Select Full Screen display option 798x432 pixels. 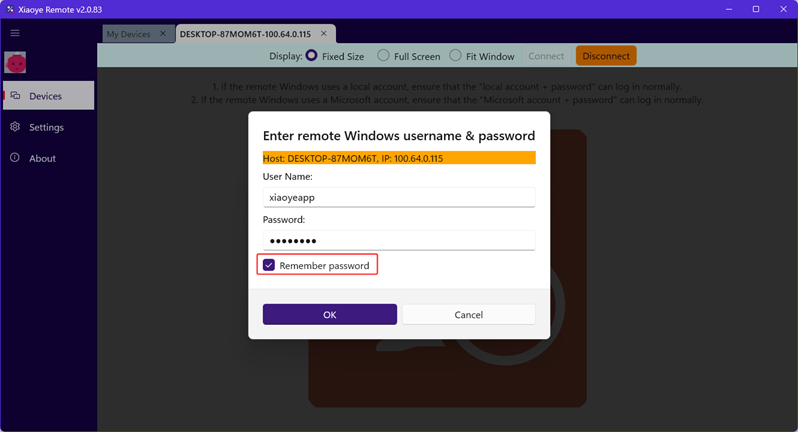pyautogui.click(x=383, y=56)
